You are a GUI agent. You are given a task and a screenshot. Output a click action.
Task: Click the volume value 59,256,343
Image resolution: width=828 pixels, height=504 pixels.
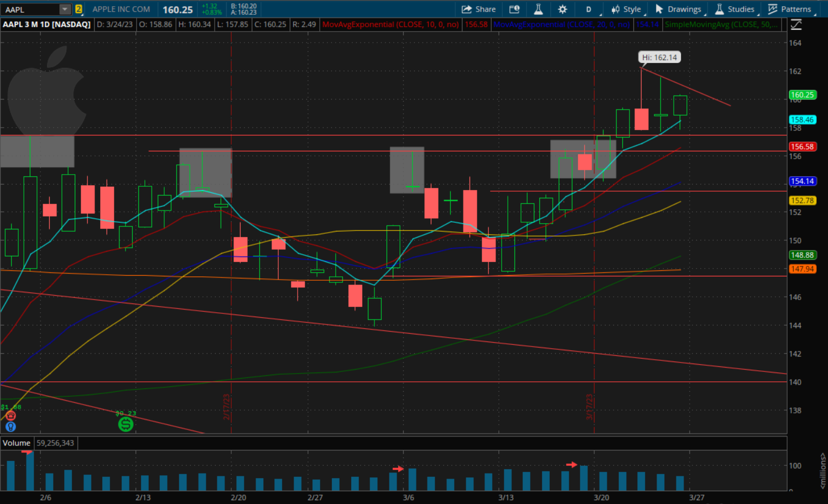55,443
